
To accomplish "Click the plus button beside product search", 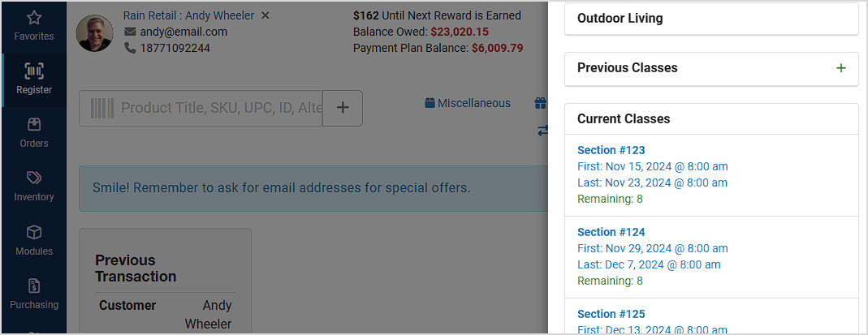I will (343, 108).
